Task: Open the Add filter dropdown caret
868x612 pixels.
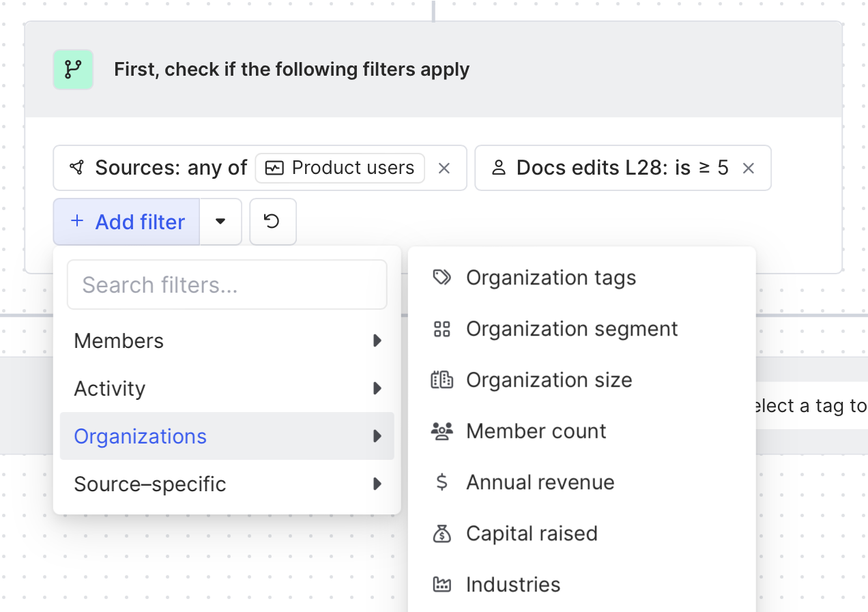Action: (x=220, y=222)
